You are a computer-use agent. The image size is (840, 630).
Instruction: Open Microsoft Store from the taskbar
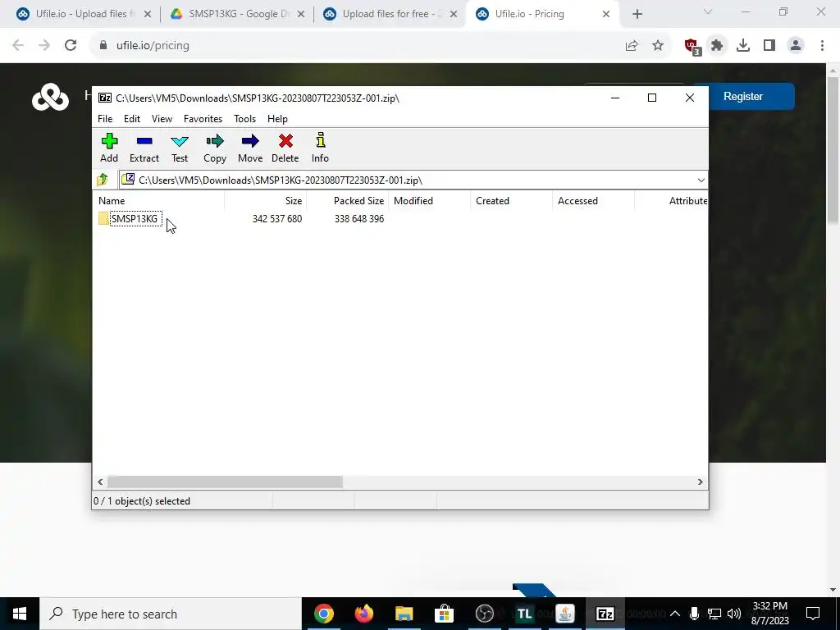(x=444, y=614)
